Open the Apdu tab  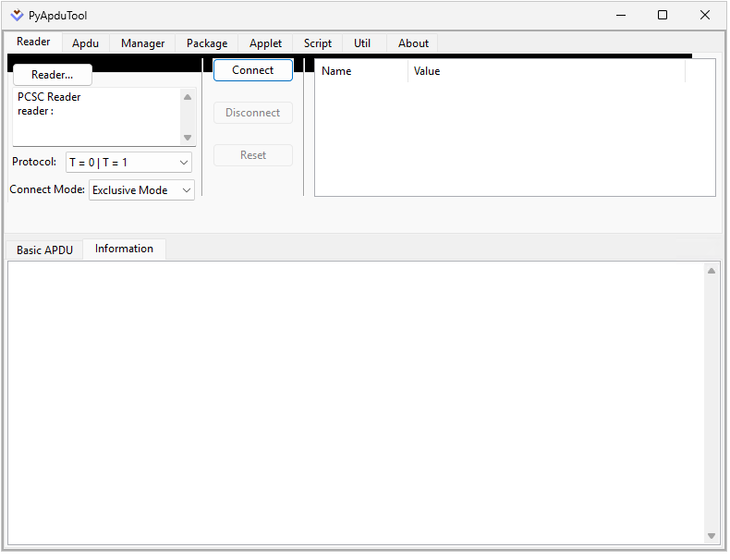point(85,43)
